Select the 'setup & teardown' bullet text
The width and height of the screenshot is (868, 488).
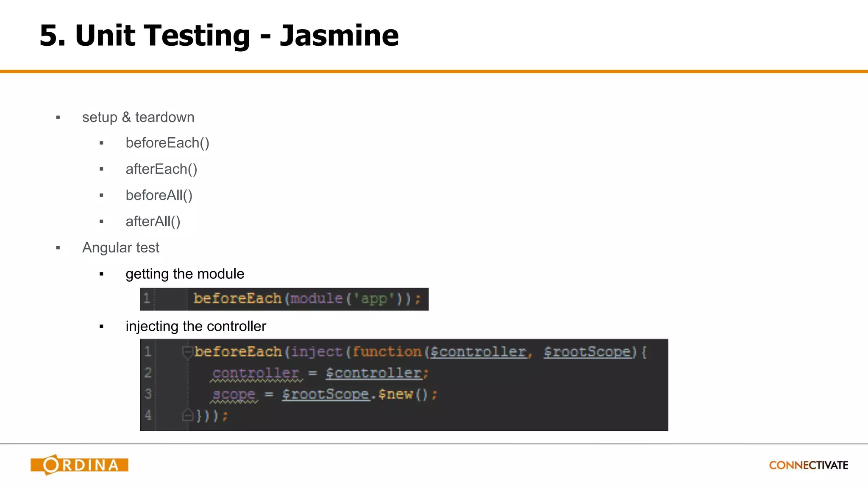(138, 117)
